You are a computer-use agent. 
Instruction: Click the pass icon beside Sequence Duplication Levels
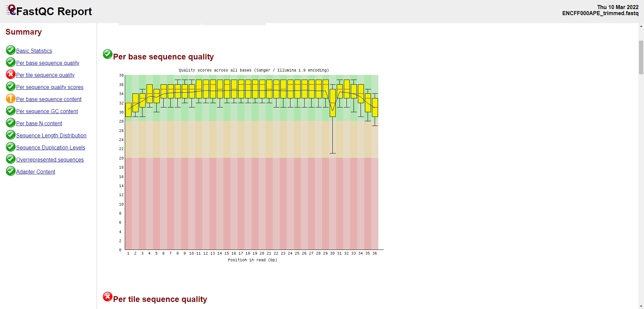11,147
